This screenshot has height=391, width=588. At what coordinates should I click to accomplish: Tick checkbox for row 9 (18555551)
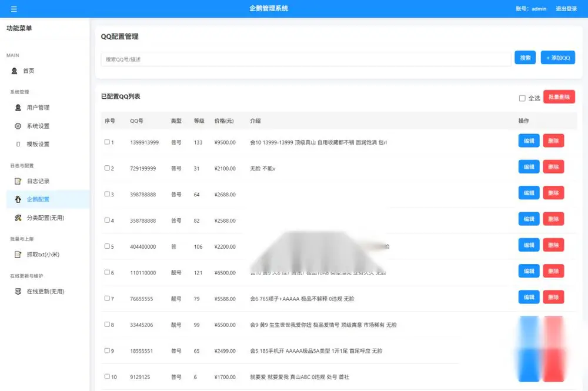click(x=107, y=350)
